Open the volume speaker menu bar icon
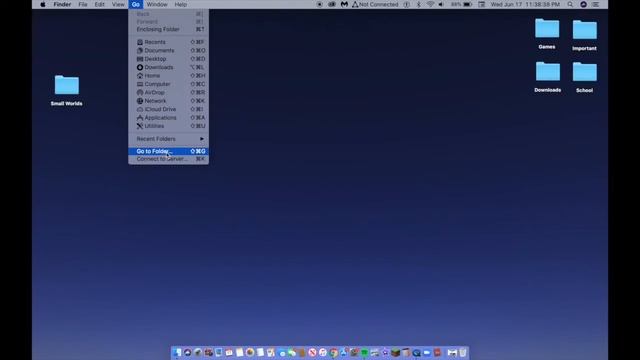The width and height of the screenshot is (640, 360). [441, 4]
